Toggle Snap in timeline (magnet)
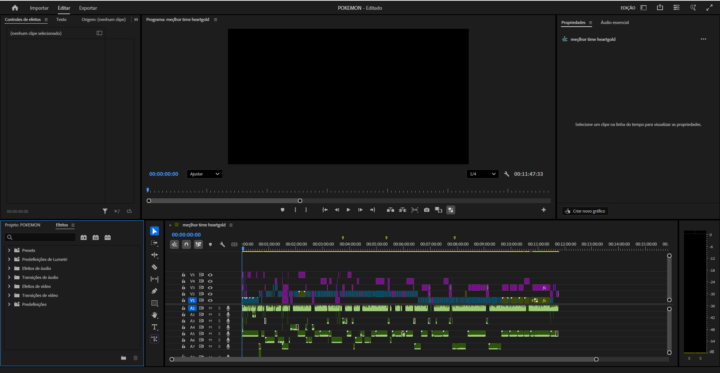This screenshot has width=720, height=373. click(x=186, y=244)
